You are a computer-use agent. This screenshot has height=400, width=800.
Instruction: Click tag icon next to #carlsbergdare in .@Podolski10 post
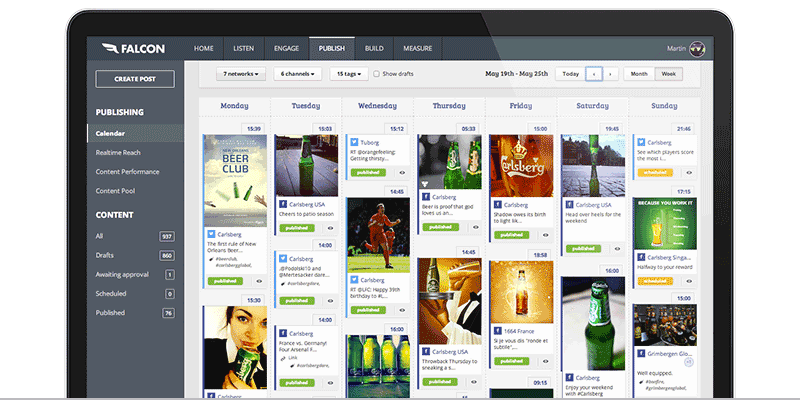coord(283,283)
